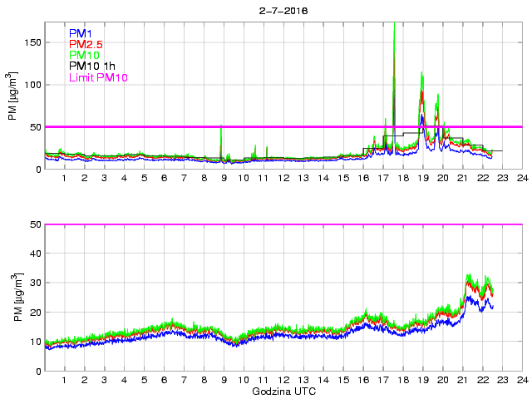The image size is (532, 399).
Task: Click the green PM10 legend label
Action: [x=85, y=55]
